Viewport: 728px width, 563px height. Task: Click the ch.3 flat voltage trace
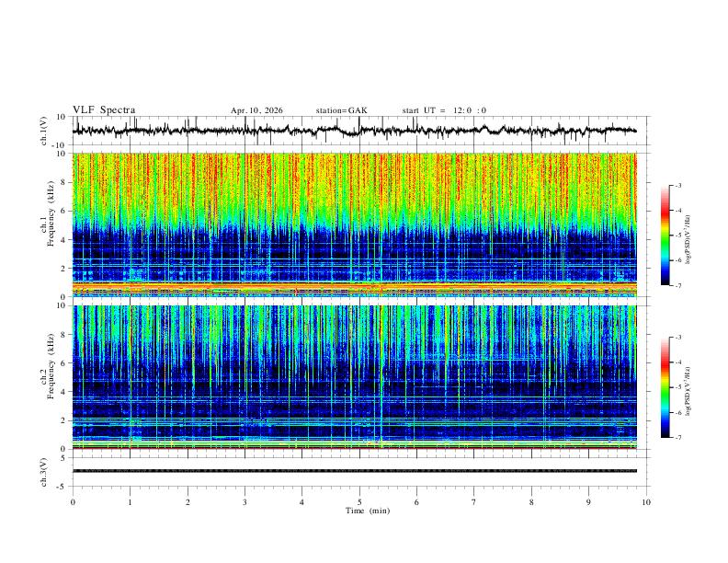(354, 471)
